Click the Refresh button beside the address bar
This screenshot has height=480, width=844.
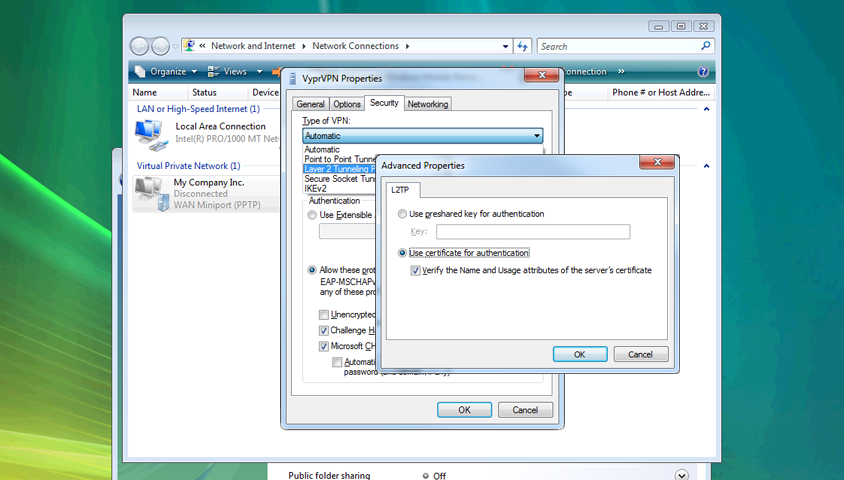click(x=522, y=46)
